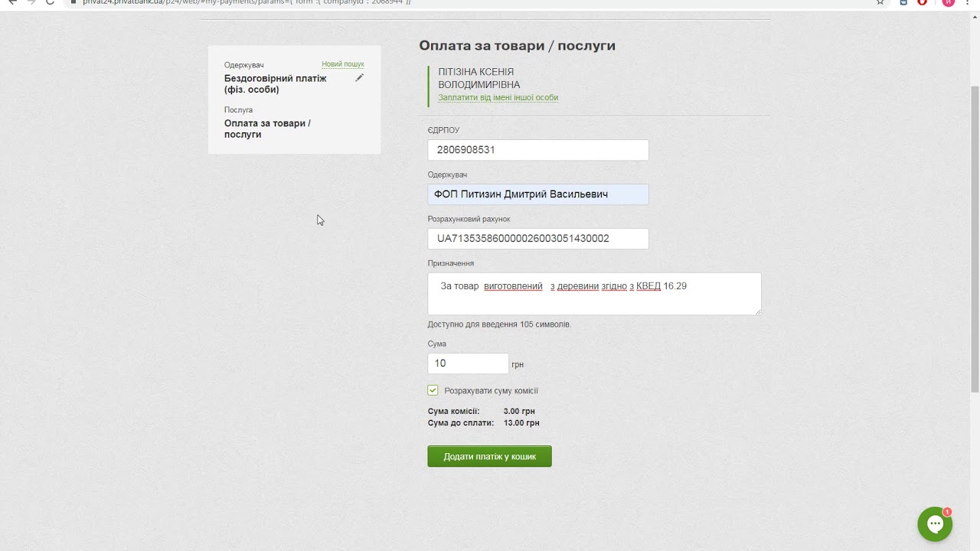980x551 pixels.
Task: Click the ЄДРПОУ label
Action: 443,130
